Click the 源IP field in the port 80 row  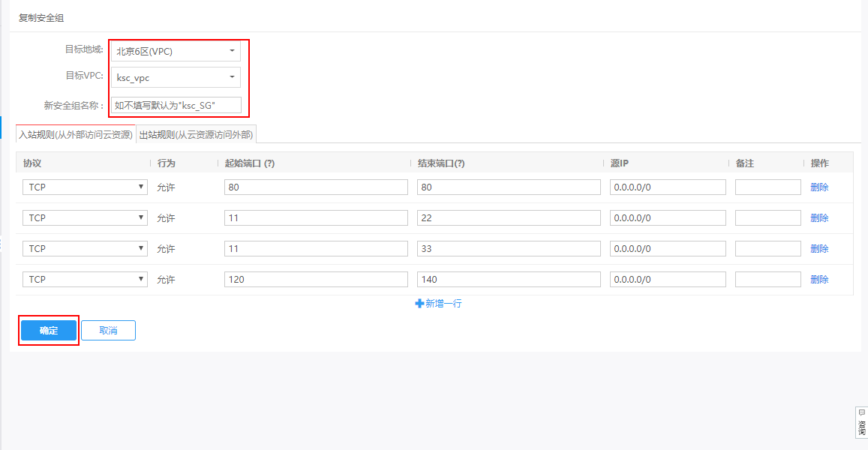coord(668,187)
